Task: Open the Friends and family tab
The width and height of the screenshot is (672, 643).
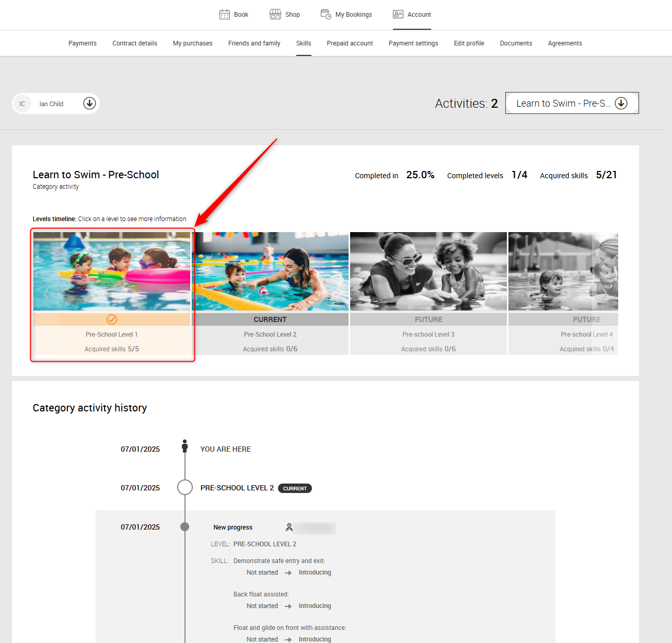Action: (x=254, y=43)
